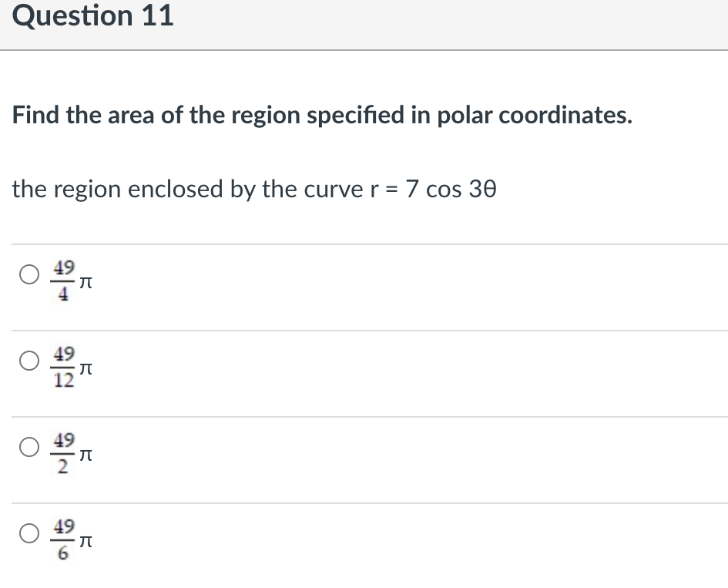Screen dimensions: 728x588
Task: Click the π symbol beside 49/2
Action: pyautogui.click(x=86, y=455)
